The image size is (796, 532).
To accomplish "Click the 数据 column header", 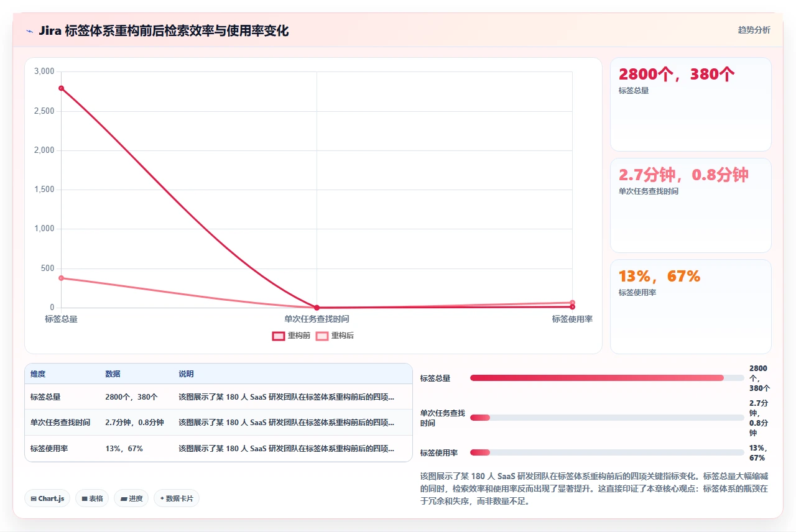I will click(x=113, y=374).
